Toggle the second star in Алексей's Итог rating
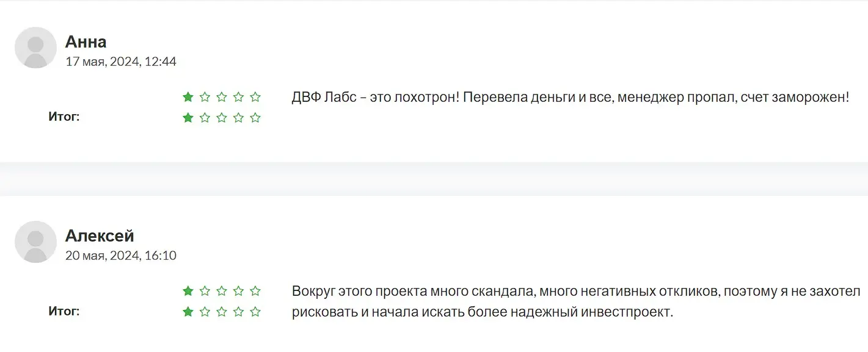This screenshot has height=352, width=868. pos(205,311)
